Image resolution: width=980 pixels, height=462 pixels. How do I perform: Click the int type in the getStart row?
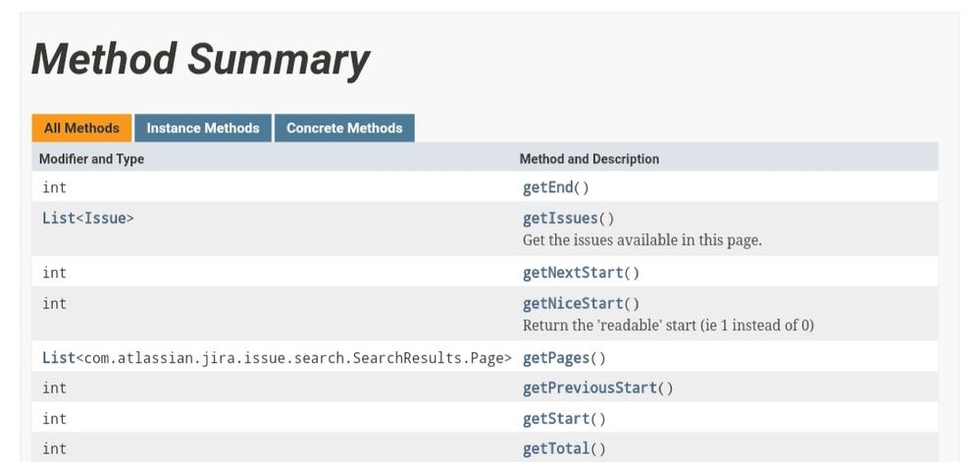54,418
